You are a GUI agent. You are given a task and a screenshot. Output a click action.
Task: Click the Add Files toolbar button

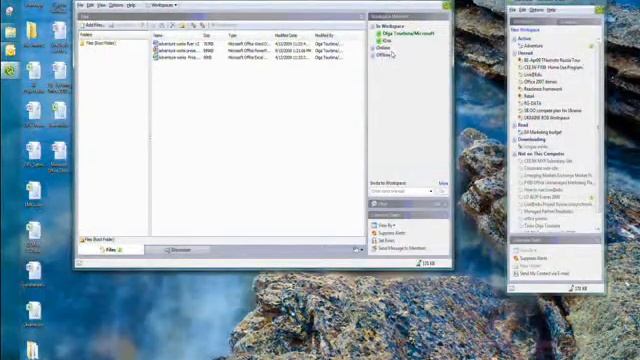click(92, 25)
